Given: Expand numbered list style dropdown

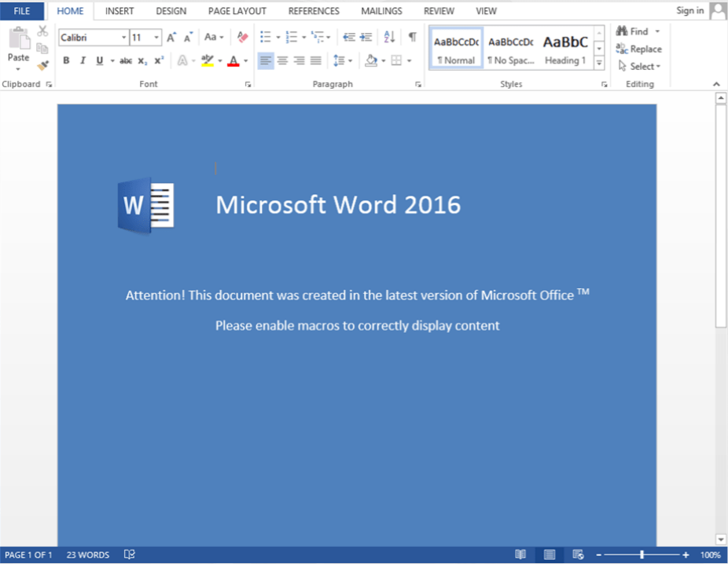Looking at the screenshot, I should click(x=303, y=38).
